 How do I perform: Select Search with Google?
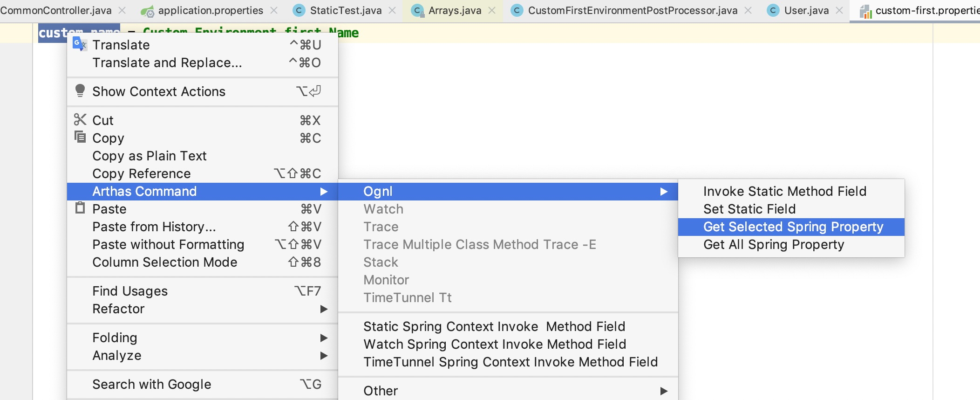click(x=151, y=385)
